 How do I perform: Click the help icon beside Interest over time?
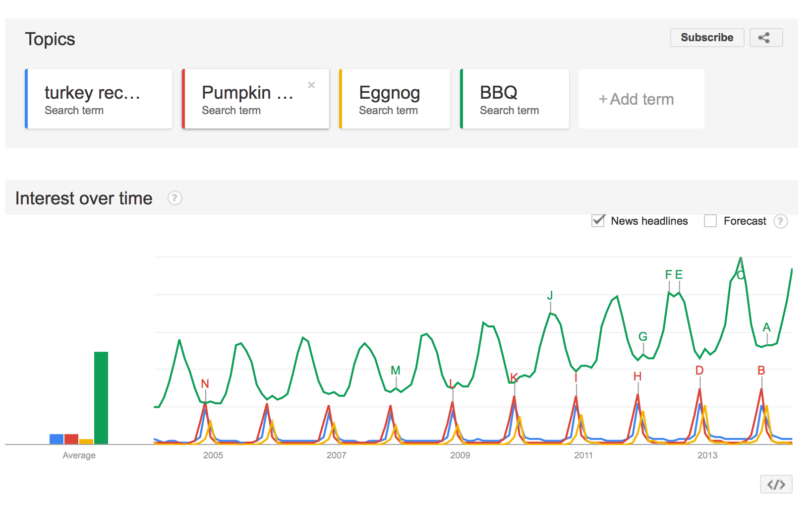pyautogui.click(x=174, y=198)
